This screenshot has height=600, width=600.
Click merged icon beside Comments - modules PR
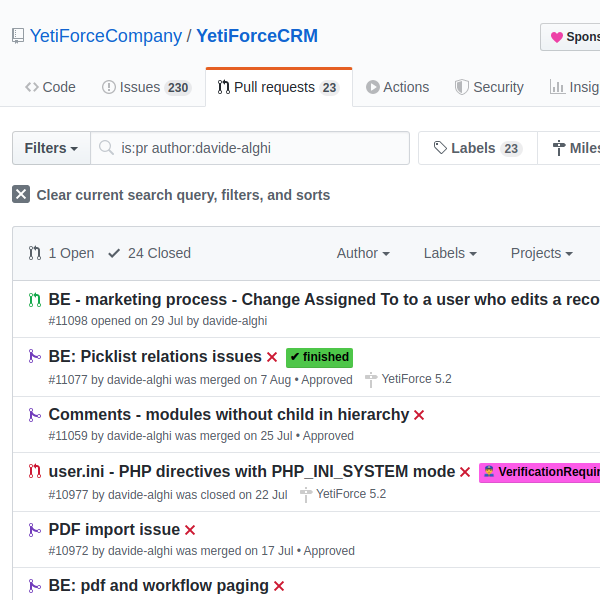35,415
